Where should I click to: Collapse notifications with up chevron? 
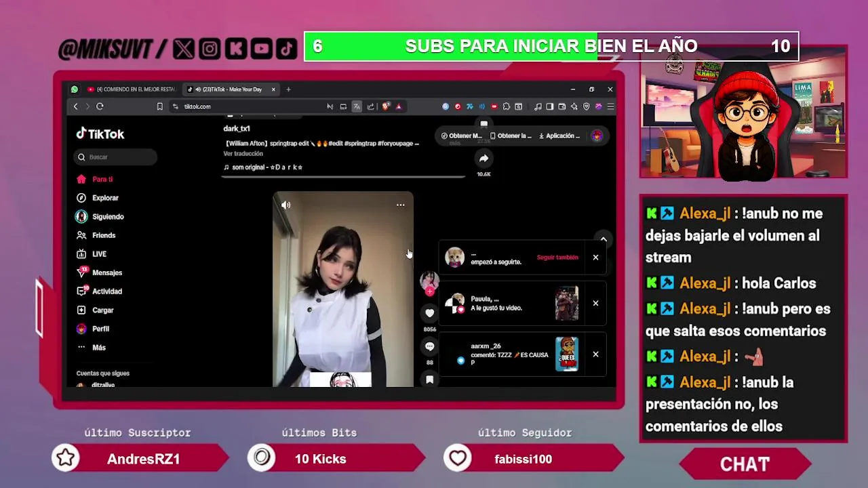[x=603, y=239]
